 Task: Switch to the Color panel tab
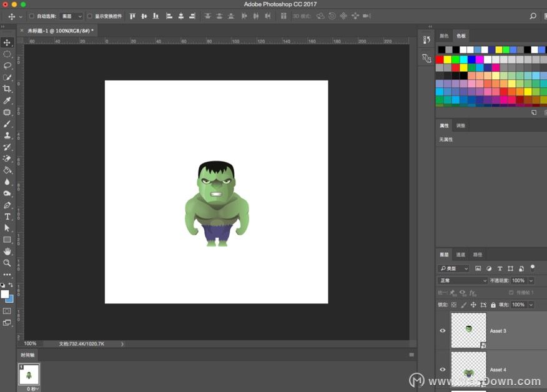tap(444, 36)
